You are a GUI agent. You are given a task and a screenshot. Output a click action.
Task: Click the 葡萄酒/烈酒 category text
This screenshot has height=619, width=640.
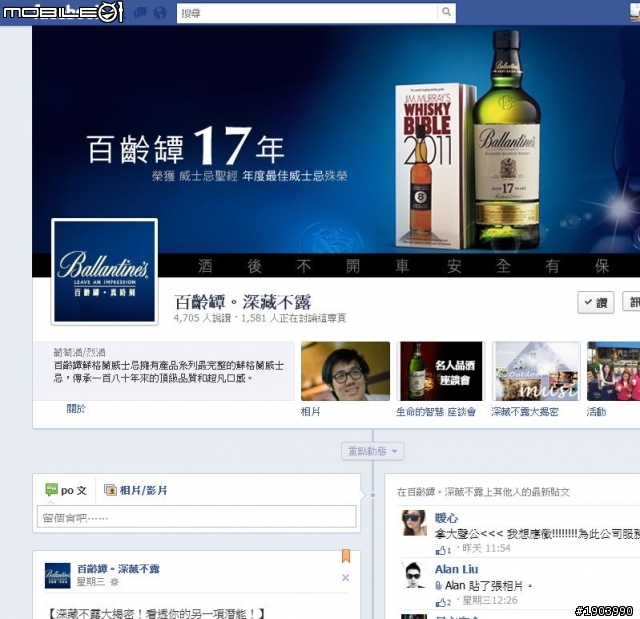click(x=79, y=352)
